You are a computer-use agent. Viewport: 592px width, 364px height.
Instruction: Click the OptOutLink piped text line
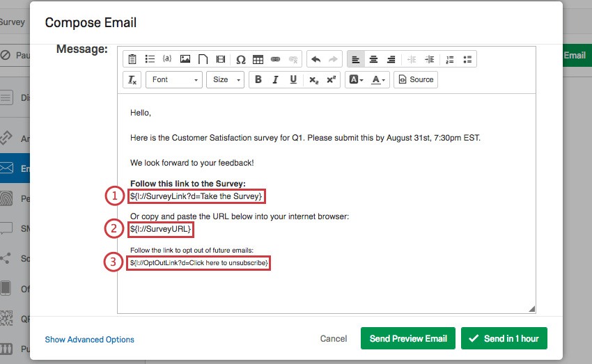tap(199, 263)
